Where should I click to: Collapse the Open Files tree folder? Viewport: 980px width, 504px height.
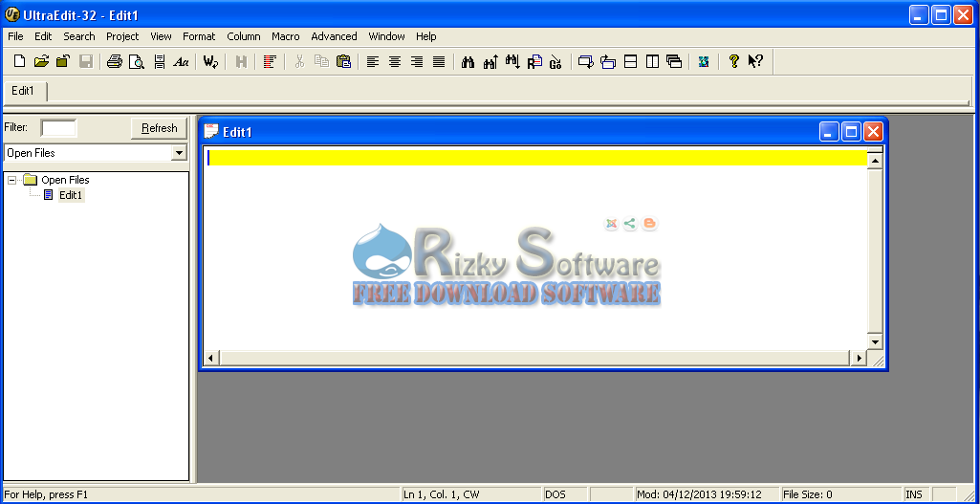(x=11, y=180)
